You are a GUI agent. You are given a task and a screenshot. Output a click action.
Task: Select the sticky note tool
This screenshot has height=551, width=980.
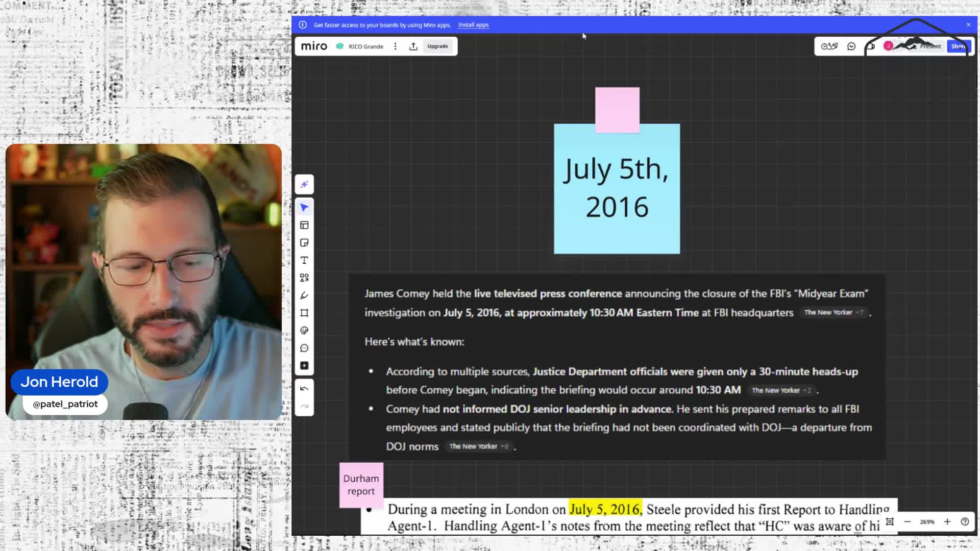(304, 243)
